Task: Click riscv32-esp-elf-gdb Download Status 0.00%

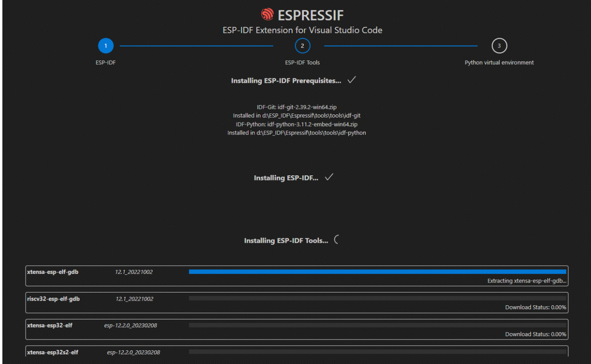Action: tap(536, 308)
